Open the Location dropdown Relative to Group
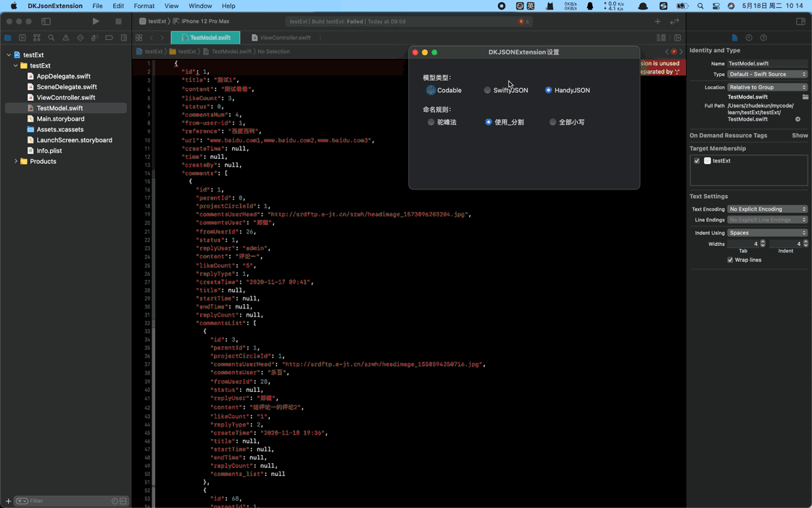The image size is (812, 508). click(x=768, y=87)
